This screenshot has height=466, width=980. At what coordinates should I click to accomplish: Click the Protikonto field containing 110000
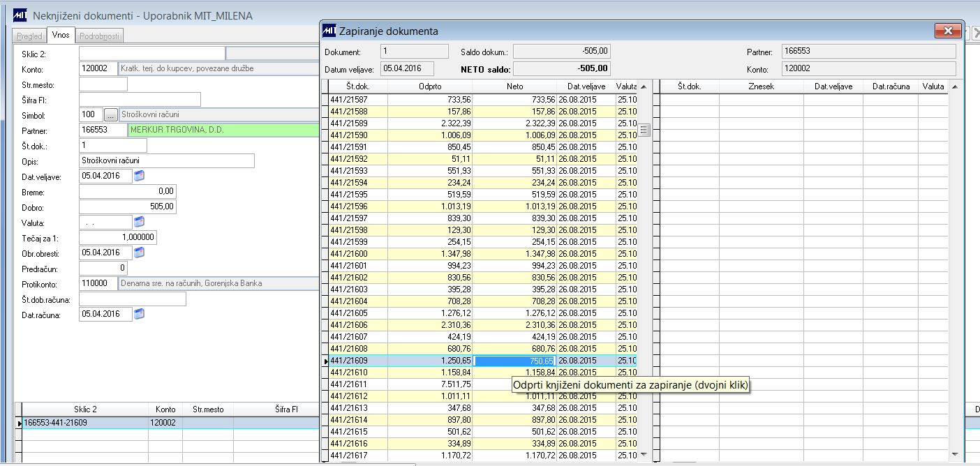pyautogui.click(x=98, y=284)
